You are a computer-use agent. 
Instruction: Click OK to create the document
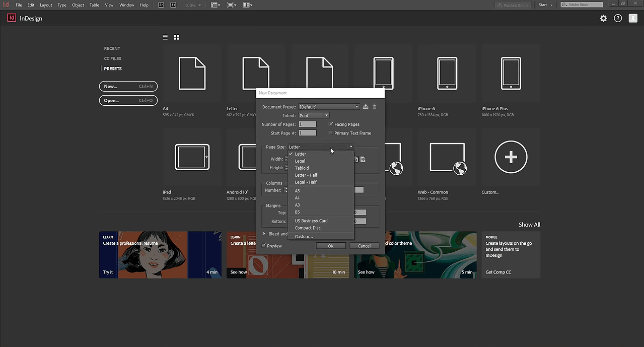(x=331, y=246)
